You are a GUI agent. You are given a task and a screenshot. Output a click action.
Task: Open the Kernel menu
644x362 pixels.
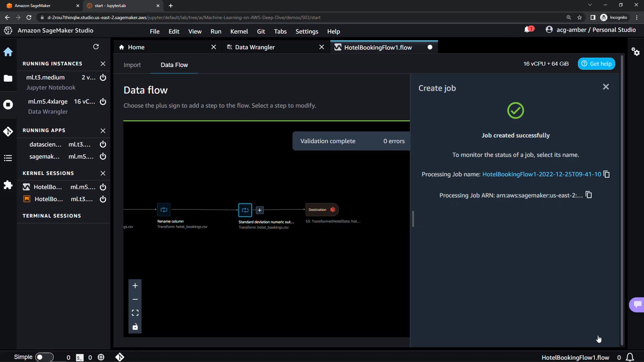click(239, 32)
